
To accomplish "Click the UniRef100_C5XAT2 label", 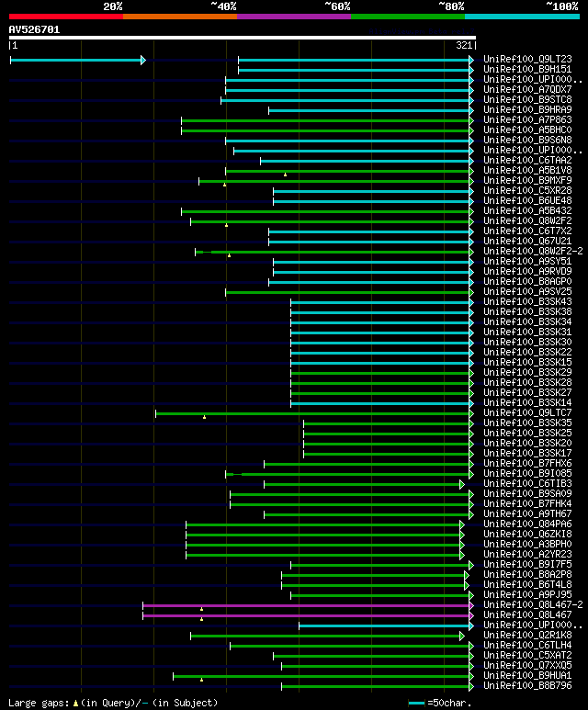I will [x=527, y=655].
